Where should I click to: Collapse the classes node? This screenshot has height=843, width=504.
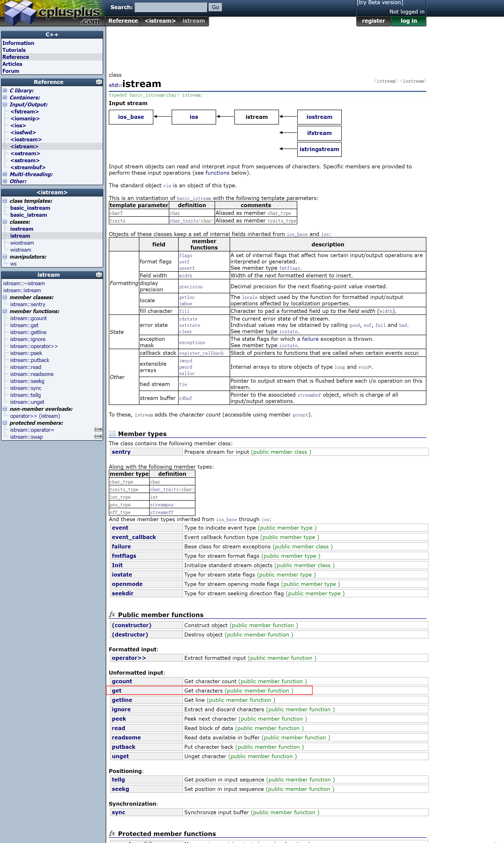point(5,222)
